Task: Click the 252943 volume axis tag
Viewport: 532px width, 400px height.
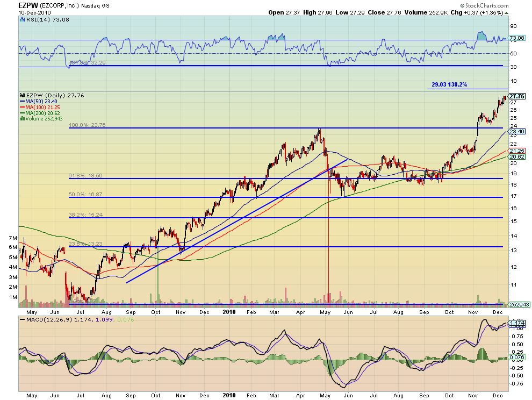Action: click(x=519, y=305)
